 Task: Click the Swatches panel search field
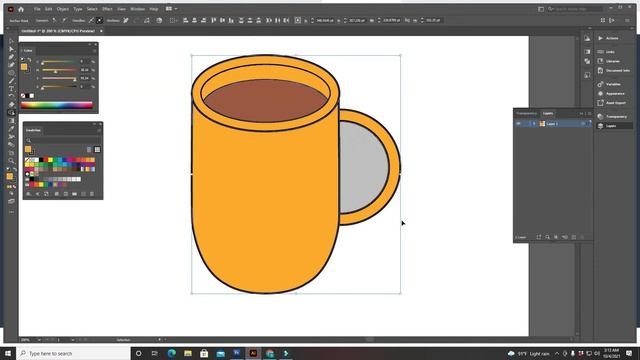63,140
